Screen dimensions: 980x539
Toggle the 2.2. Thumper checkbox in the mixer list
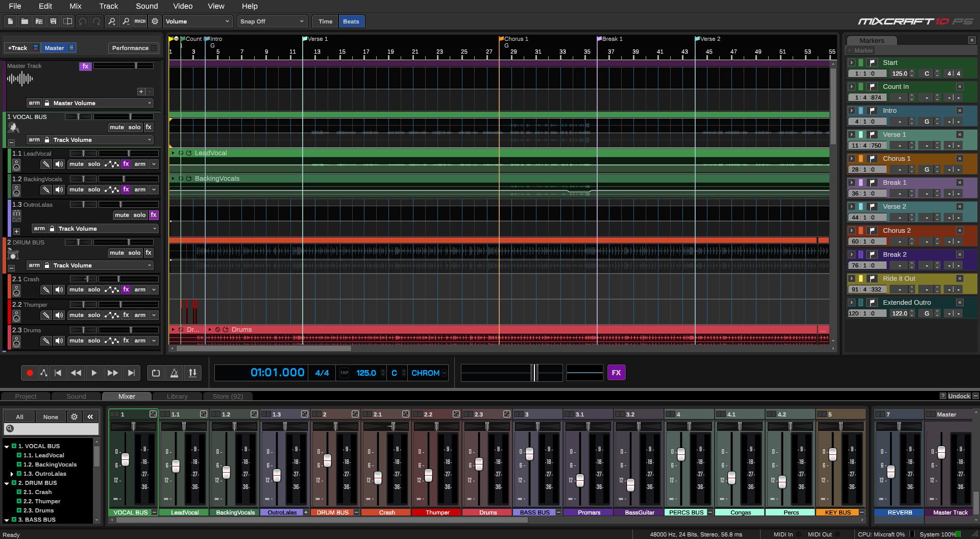[x=19, y=501]
